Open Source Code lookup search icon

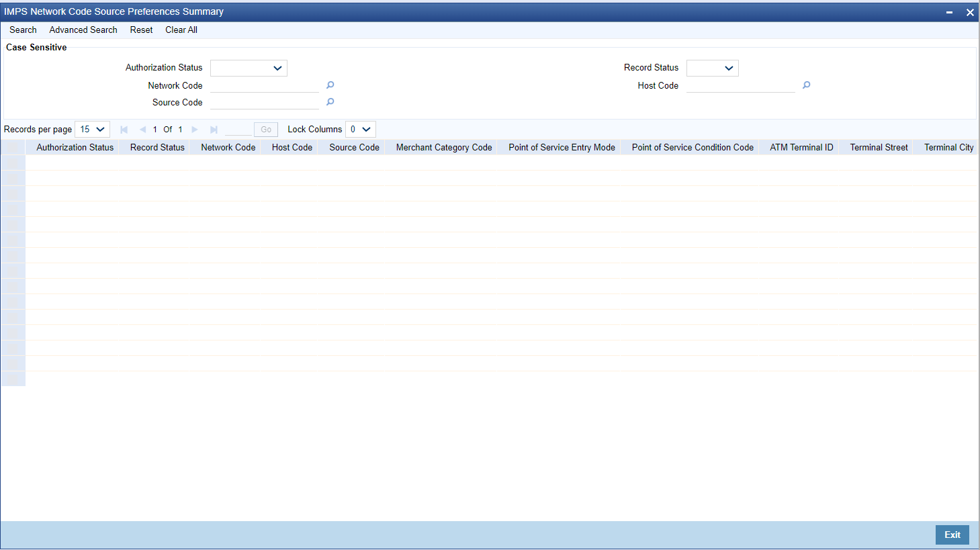tap(330, 102)
